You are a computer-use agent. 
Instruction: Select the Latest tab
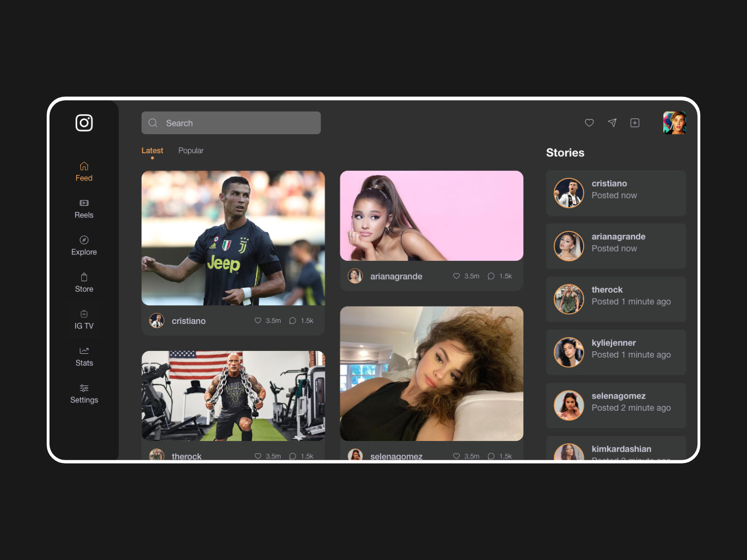pyautogui.click(x=152, y=150)
